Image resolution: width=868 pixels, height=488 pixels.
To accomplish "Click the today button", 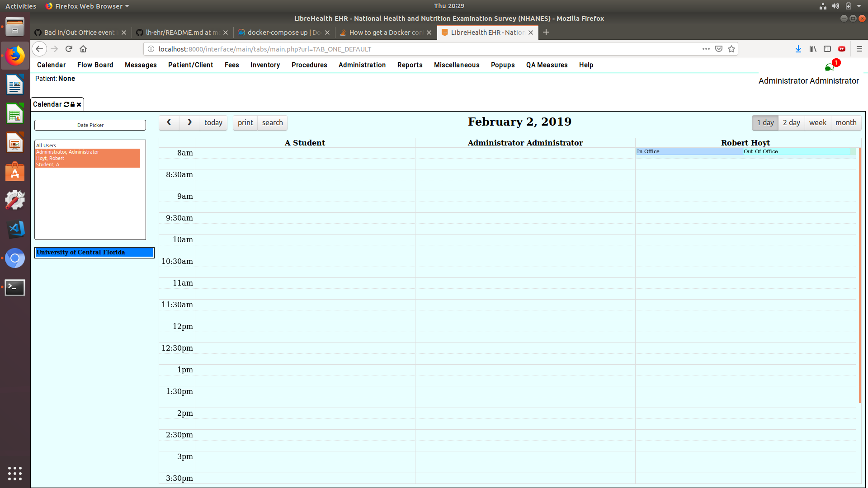I will (213, 122).
